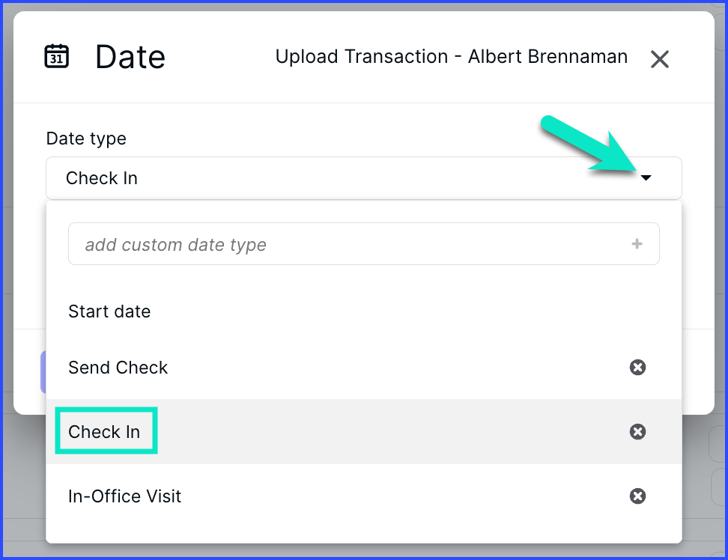This screenshot has width=728, height=560.
Task: Click the plus icon to add a custom date type
Action: [x=637, y=243]
